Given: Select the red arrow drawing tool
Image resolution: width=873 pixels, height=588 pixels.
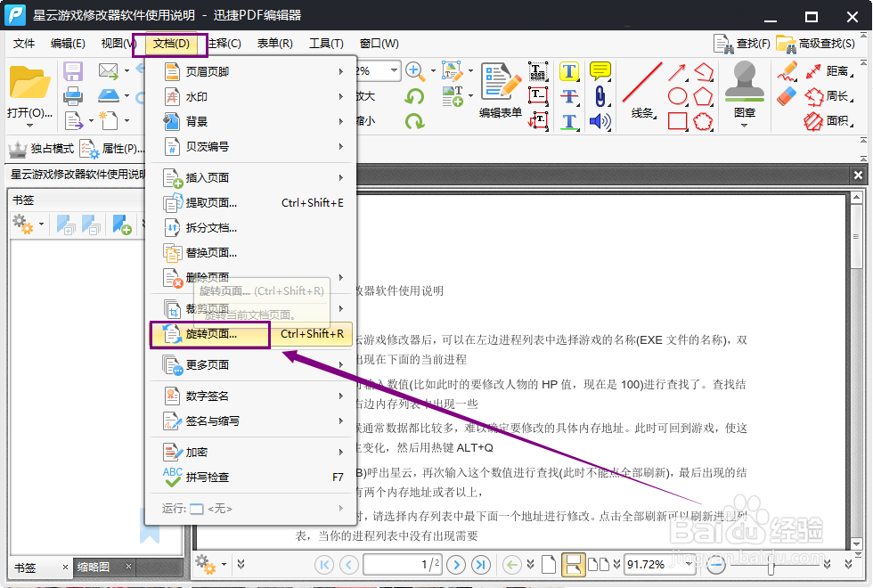Looking at the screenshot, I should coord(676,72).
